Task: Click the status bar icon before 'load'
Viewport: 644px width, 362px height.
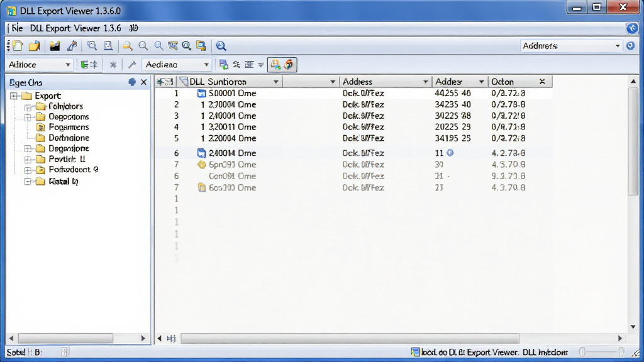Action: coord(415,352)
